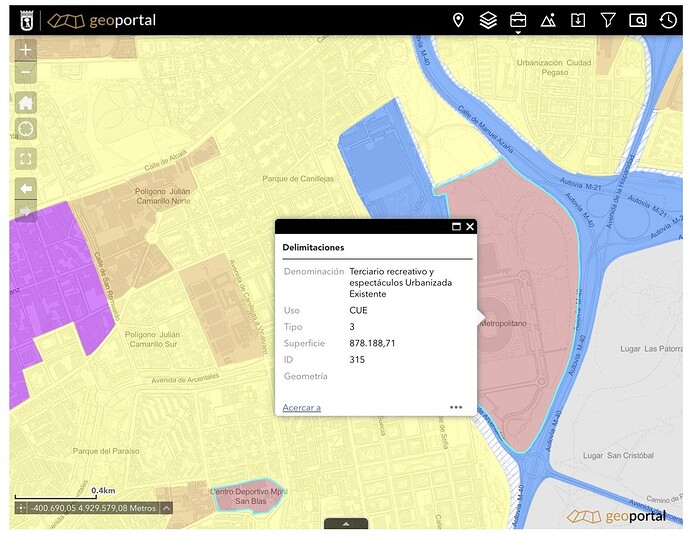Viewport: 690px width, 535px height.
Task: Click the coordinate capture icon
Action: (x=21, y=508)
